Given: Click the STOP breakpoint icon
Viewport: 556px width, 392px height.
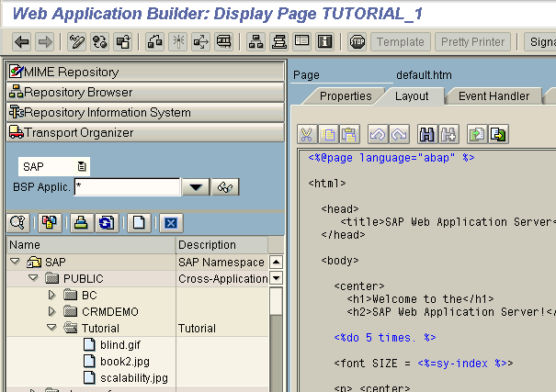Looking at the screenshot, I should point(357,42).
